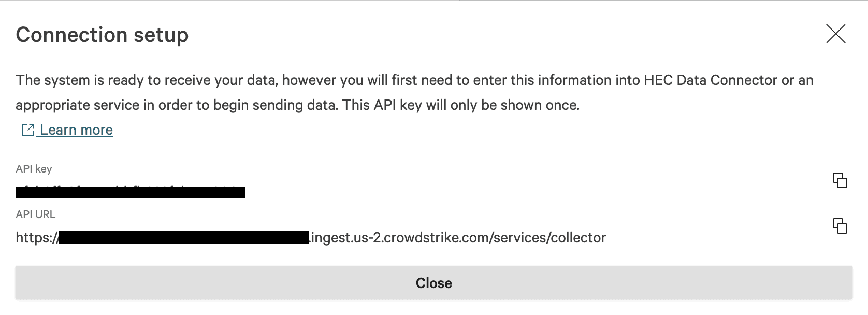
Task: Copy the API key to clipboard
Action: (x=840, y=180)
